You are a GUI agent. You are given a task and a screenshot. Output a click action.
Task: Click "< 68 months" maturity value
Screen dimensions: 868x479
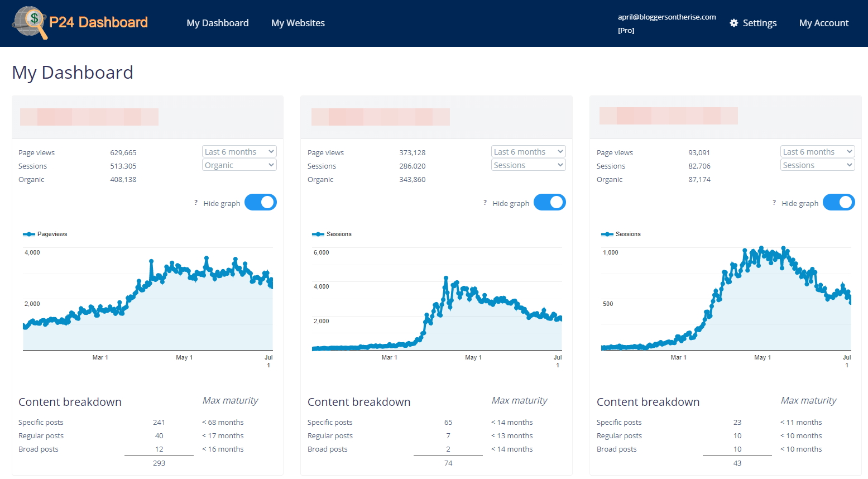point(223,422)
